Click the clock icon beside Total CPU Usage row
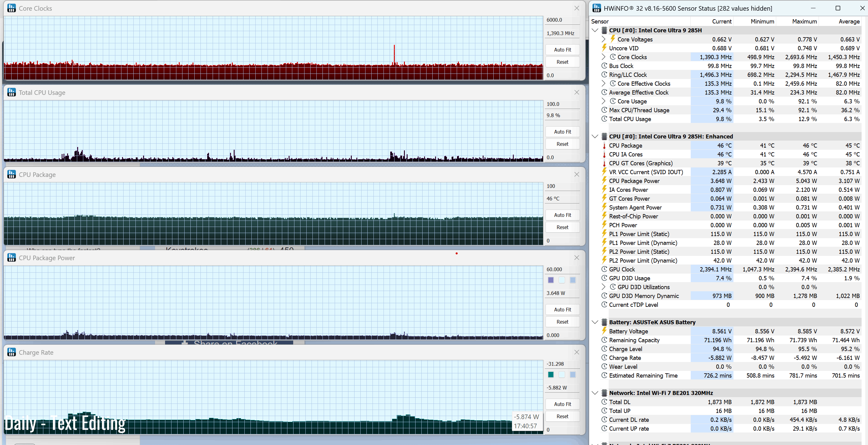The width and height of the screenshot is (868, 445). pos(604,119)
